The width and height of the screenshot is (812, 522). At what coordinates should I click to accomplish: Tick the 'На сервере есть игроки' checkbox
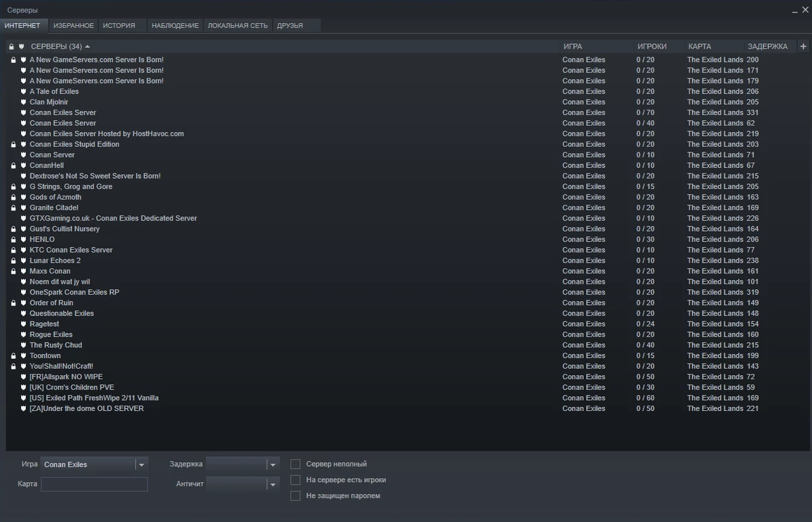click(x=295, y=479)
